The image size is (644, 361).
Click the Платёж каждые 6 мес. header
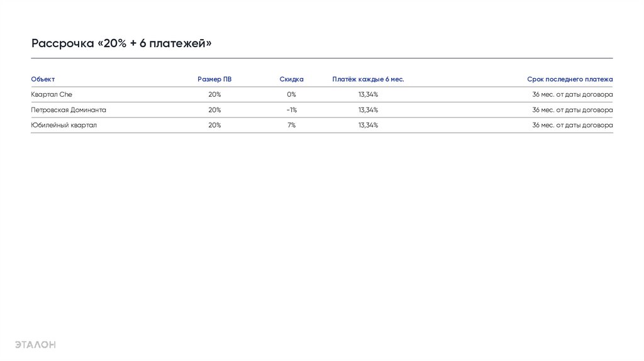pos(368,79)
